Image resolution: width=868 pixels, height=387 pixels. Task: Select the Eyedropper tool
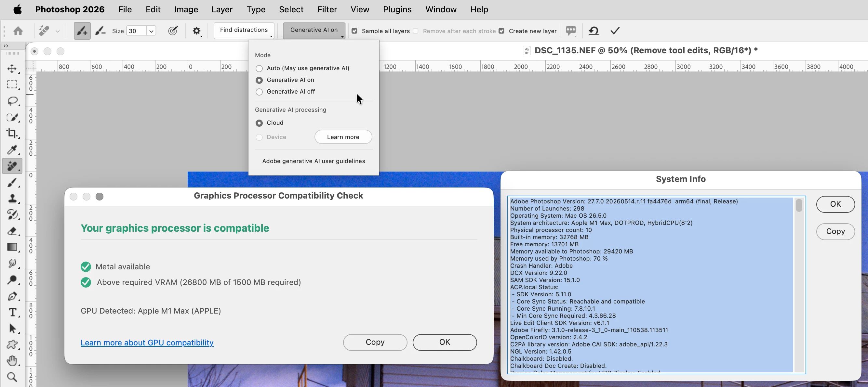tap(12, 149)
